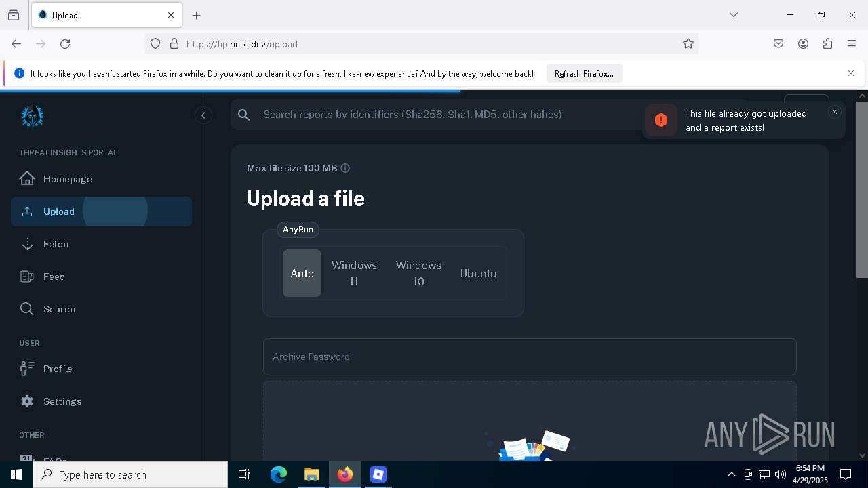Open the Firefox application menu

coord(852,43)
